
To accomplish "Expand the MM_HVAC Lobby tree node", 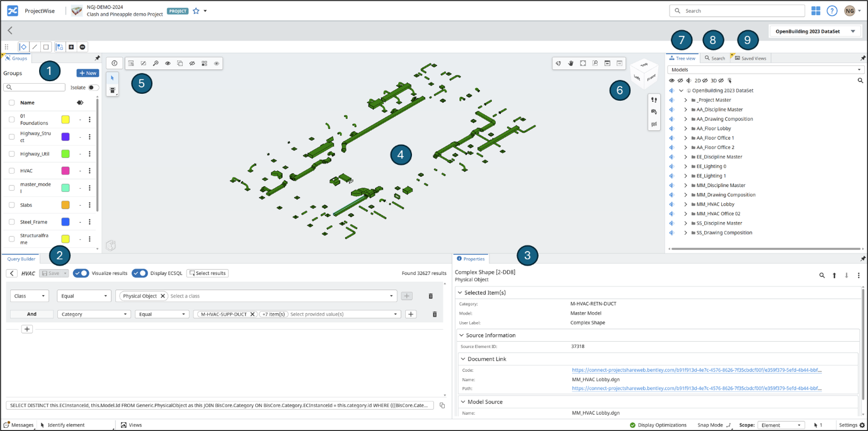I will [x=685, y=204].
